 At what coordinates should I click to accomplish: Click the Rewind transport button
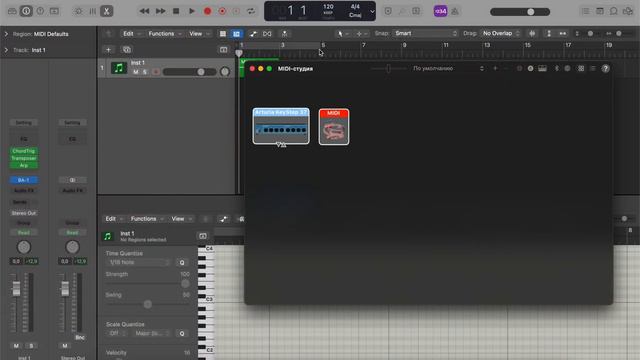coord(144,11)
